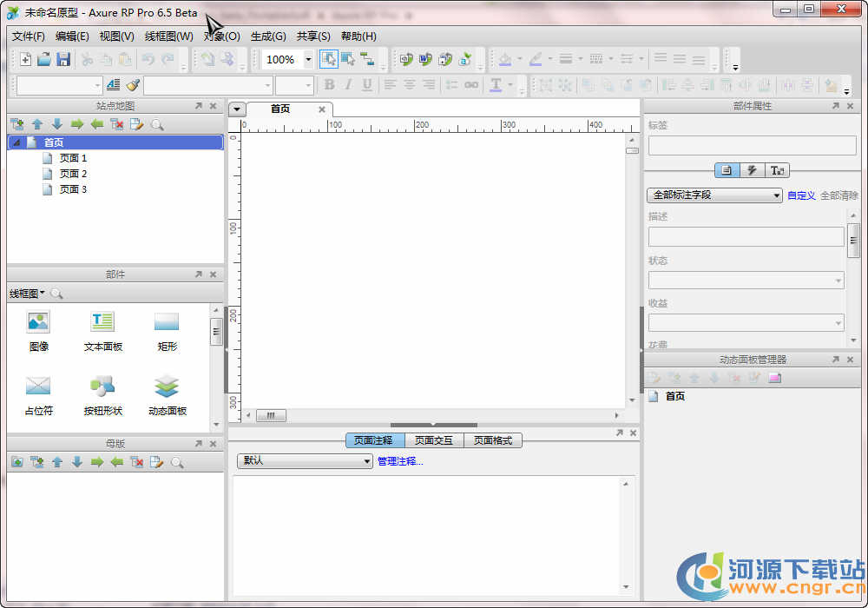Add a new page in the sitemap panel
Viewport: 868px width, 608px height.
16,124
